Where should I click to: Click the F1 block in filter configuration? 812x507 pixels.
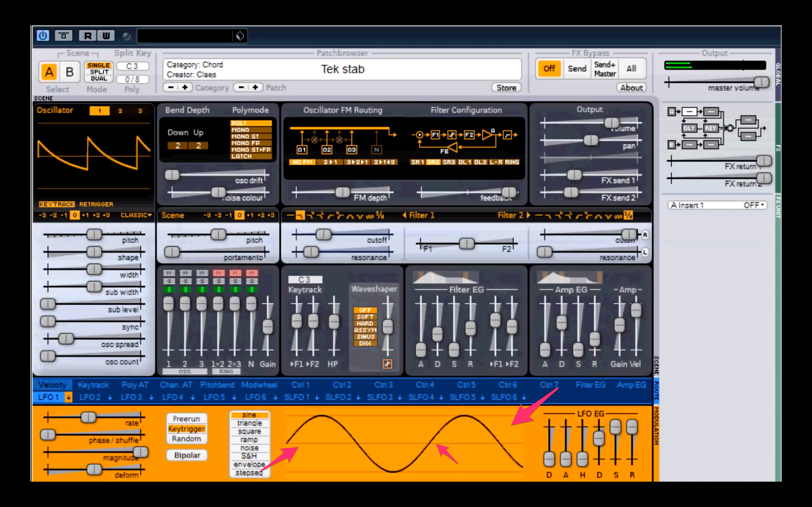click(x=435, y=135)
